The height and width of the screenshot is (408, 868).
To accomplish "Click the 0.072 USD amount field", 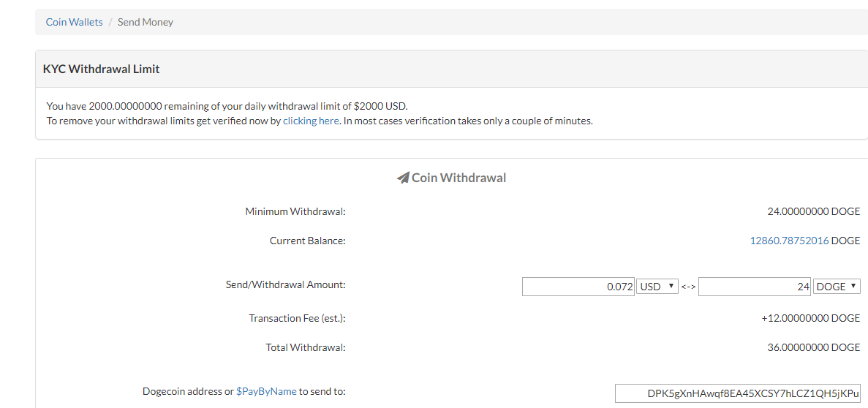I will tap(578, 286).
